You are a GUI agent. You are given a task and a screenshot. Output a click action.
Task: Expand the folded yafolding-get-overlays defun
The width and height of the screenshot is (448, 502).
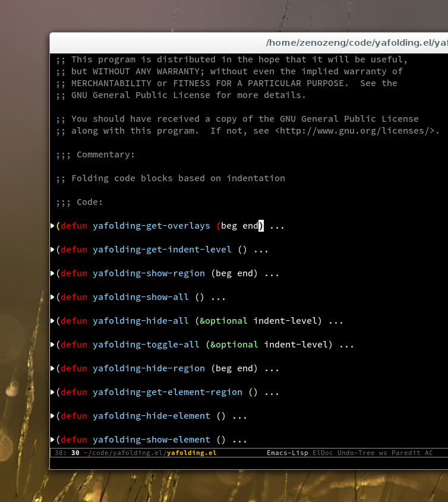pyautogui.click(x=53, y=226)
